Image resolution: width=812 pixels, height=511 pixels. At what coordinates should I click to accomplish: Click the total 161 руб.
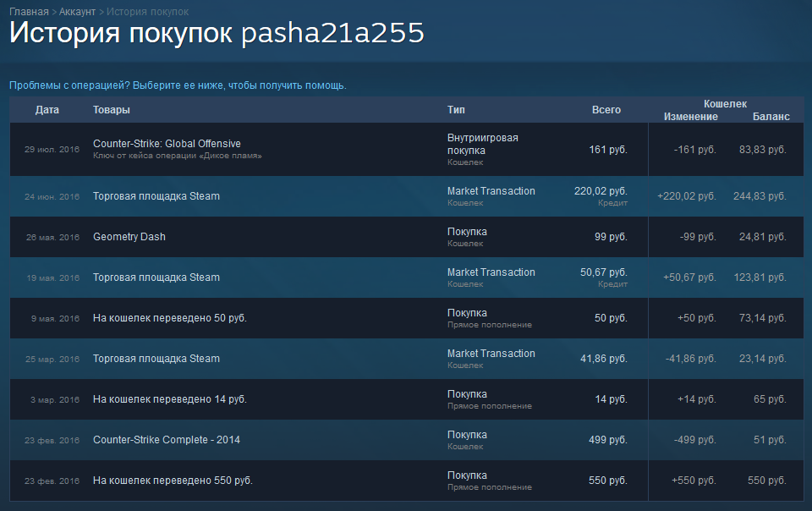pyautogui.click(x=608, y=150)
